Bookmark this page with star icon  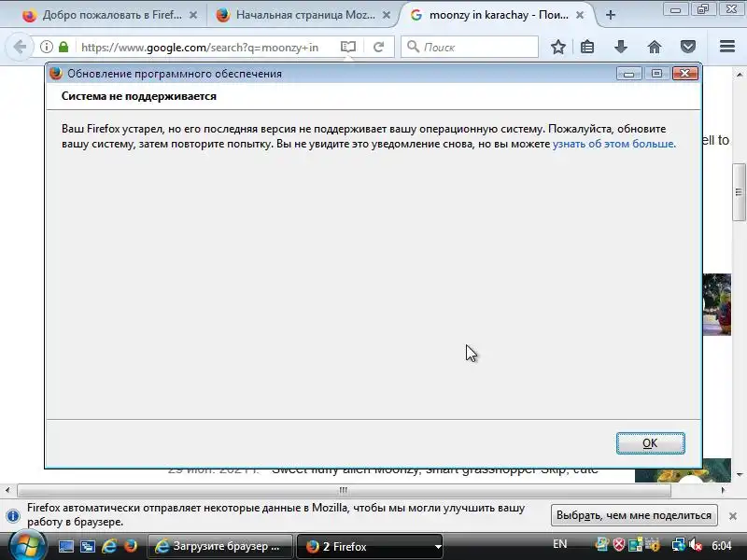click(x=557, y=47)
